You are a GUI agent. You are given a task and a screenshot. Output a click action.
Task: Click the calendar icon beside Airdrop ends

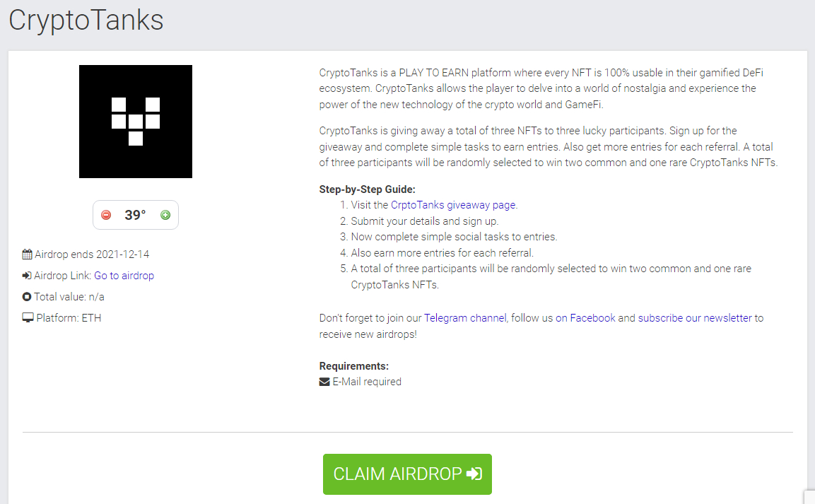click(27, 254)
